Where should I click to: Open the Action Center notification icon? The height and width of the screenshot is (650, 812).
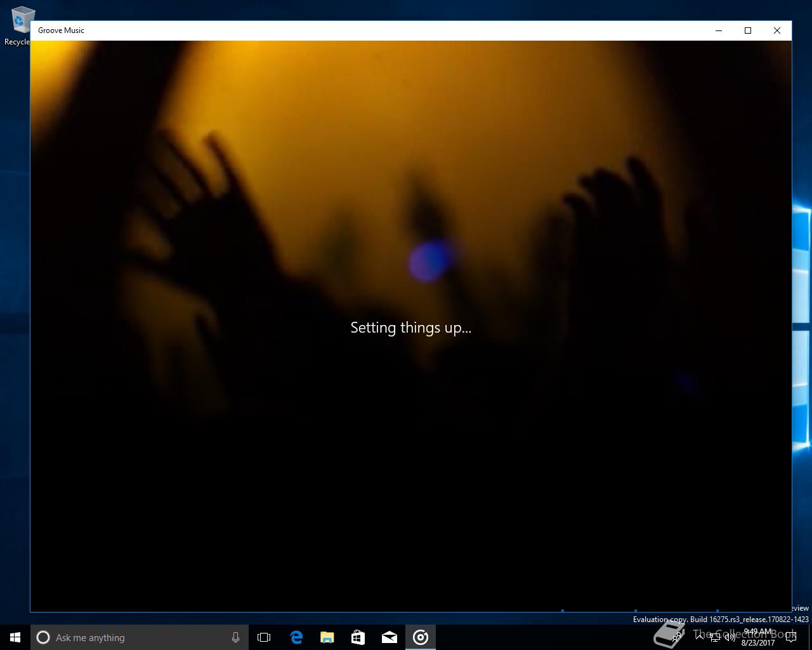pos(790,637)
